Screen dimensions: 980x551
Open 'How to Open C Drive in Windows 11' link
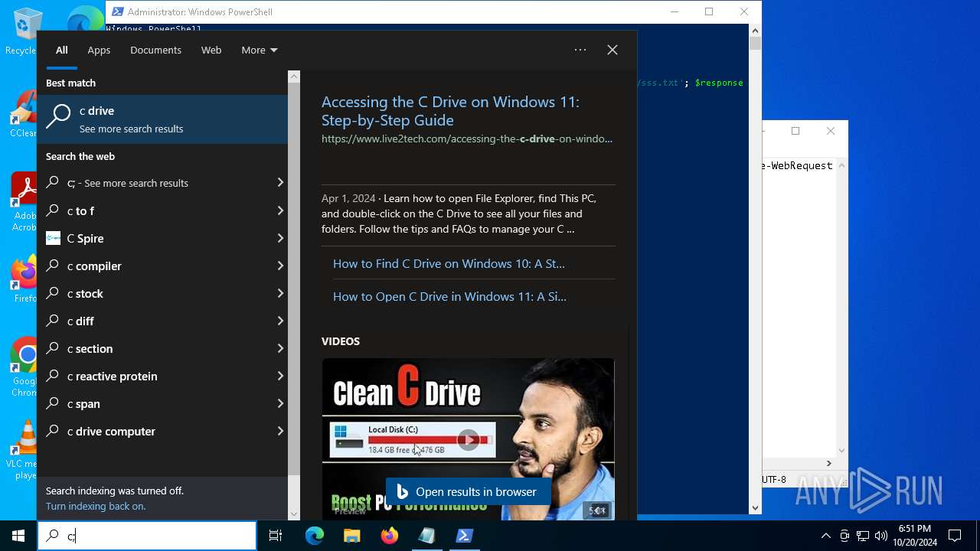449,296
